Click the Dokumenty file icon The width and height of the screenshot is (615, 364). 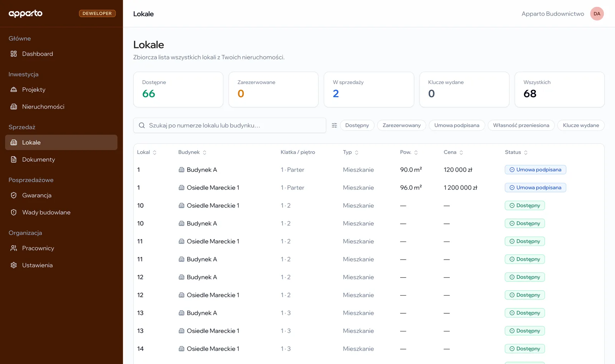point(14,159)
